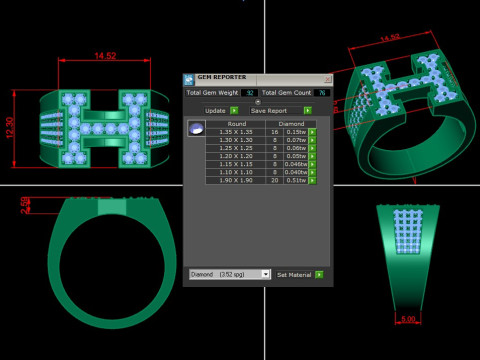This screenshot has height=360, width=480.
Task: Click the 0.51tw weight cell
Action: coord(296,180)
